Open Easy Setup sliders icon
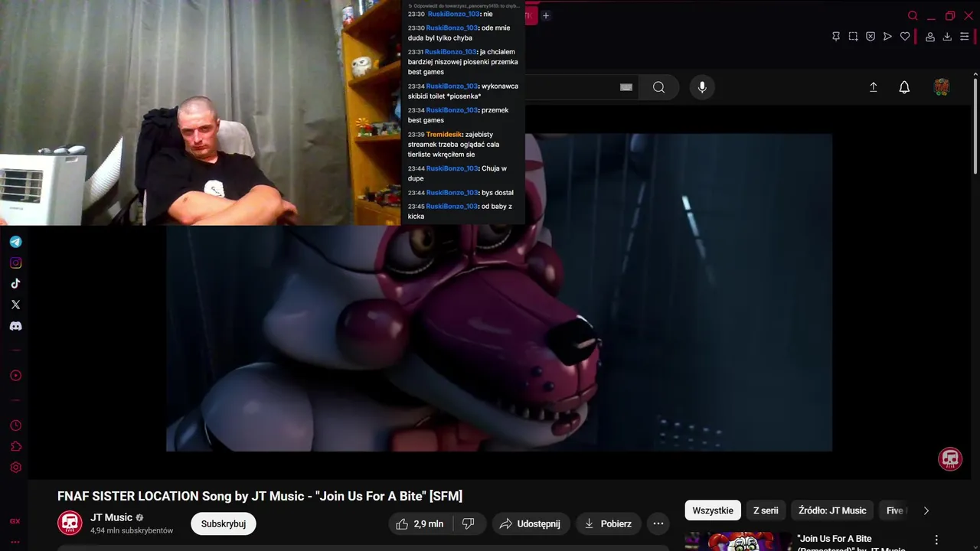This screenshot has height=551, width=980. pyautogui.click(x=965, y=36)
